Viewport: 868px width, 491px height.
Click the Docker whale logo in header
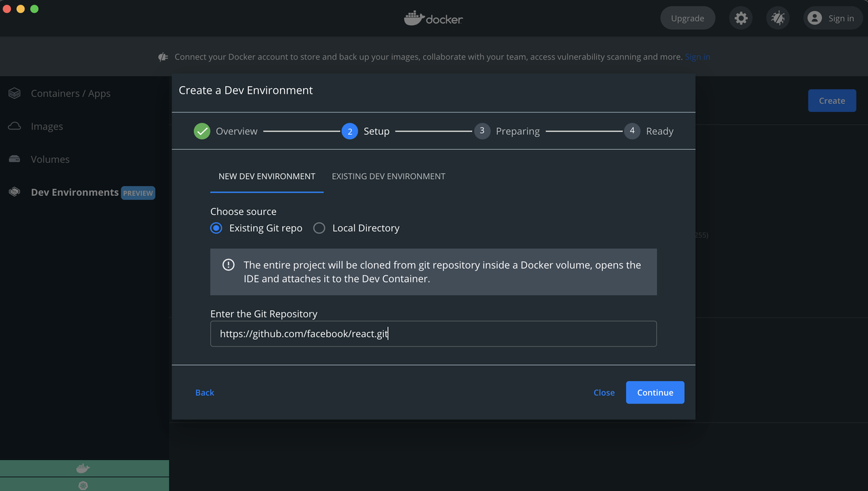tap(414, 18)
